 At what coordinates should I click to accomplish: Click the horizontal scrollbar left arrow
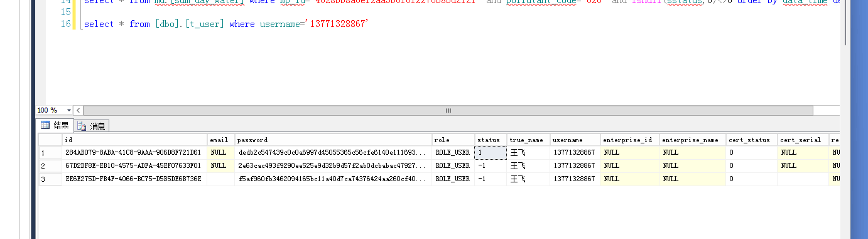tap(79, 111)
